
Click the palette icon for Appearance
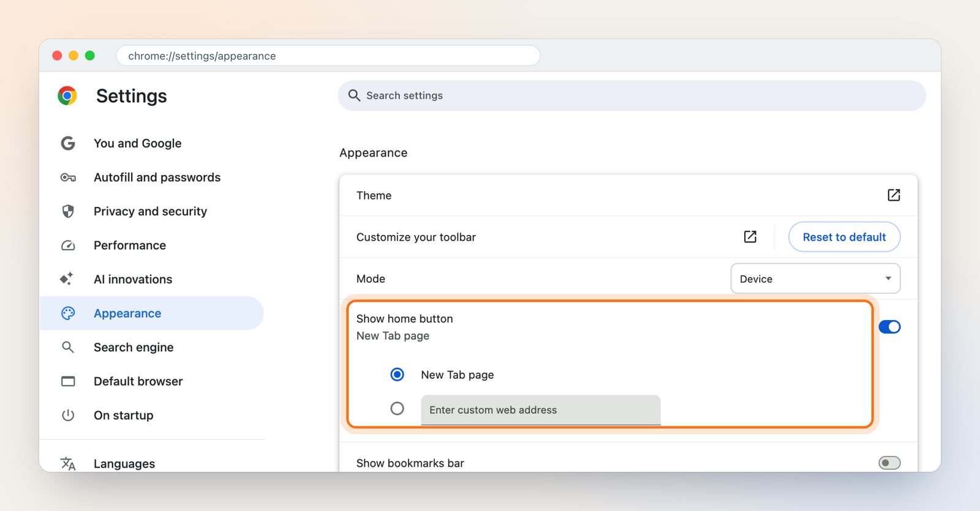click(68, 313)
